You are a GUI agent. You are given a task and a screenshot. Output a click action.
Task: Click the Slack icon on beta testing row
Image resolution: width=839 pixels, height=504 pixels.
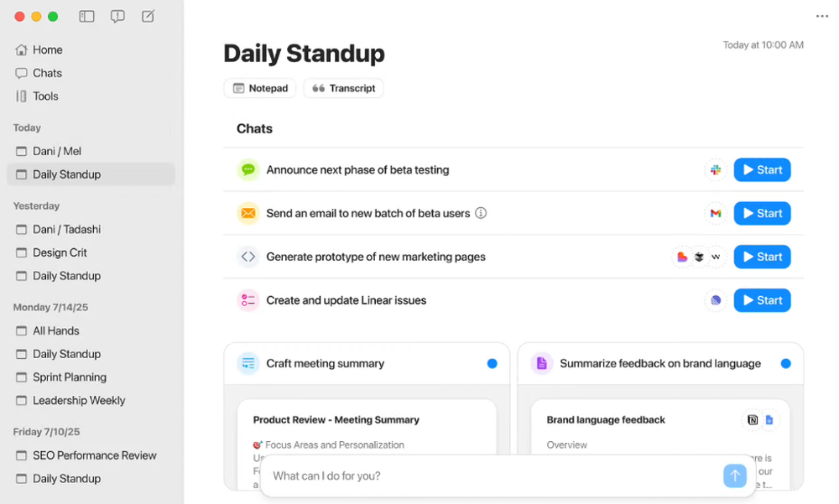(x=715, y=170)
